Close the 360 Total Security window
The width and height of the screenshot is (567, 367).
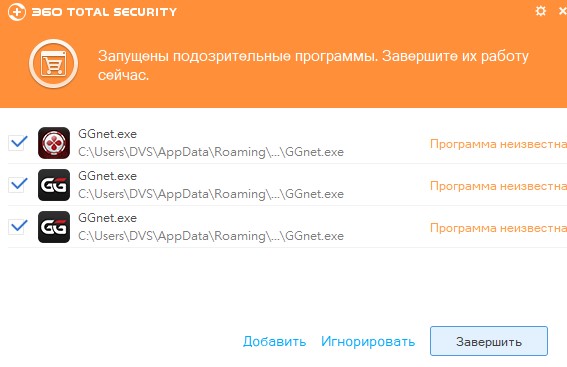(x=563, y=11)
